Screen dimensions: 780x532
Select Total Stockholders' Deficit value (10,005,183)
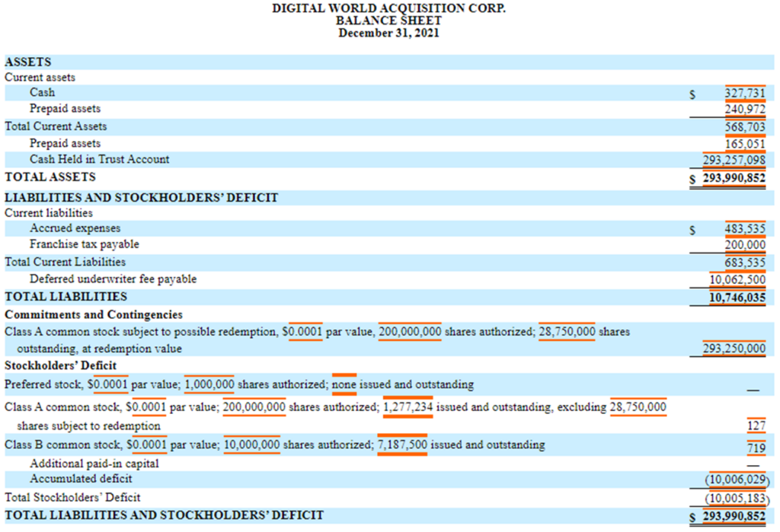pos(737,499)
